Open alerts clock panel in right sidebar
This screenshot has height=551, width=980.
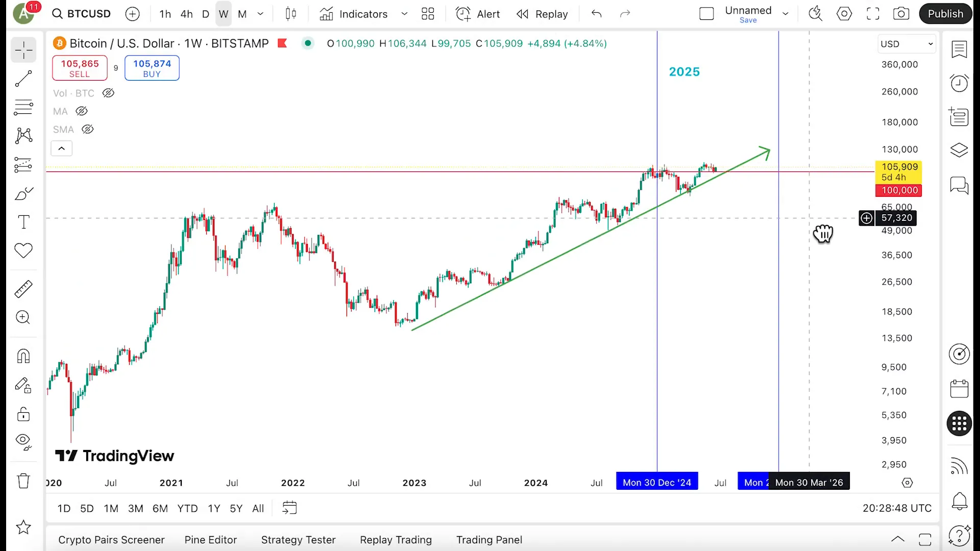959,83
